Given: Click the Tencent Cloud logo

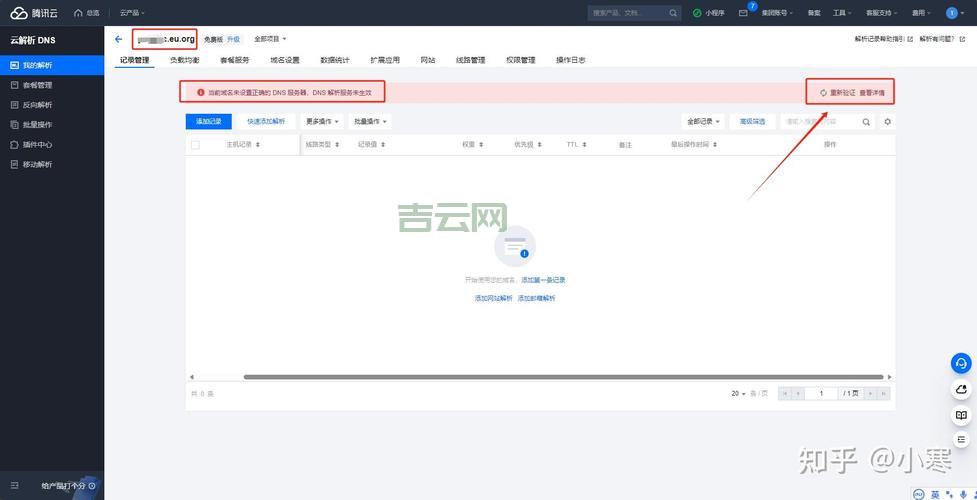Looking at the screenshot, I should 34,12.
